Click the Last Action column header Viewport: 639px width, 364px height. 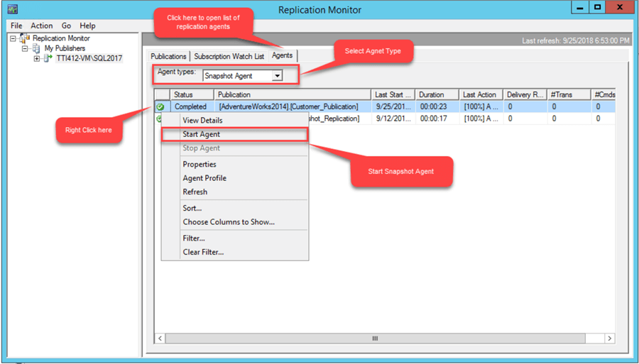(x=479, y=94)
